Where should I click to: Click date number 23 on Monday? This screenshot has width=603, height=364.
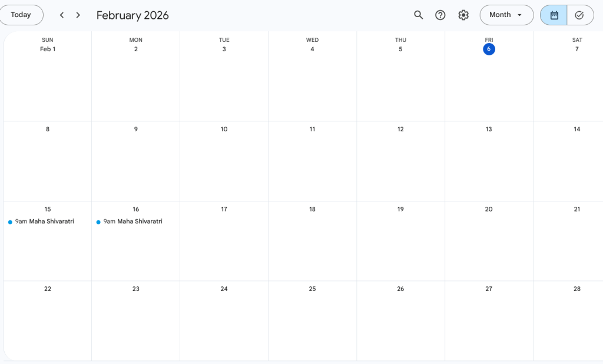tap(136, 289)
